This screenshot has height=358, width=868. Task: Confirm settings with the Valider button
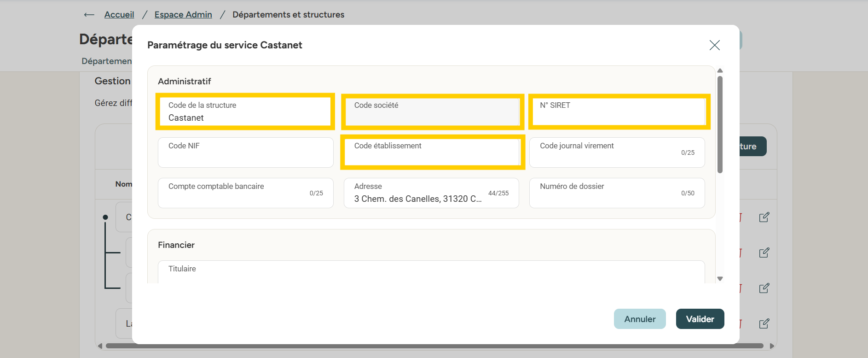point(700,319)
